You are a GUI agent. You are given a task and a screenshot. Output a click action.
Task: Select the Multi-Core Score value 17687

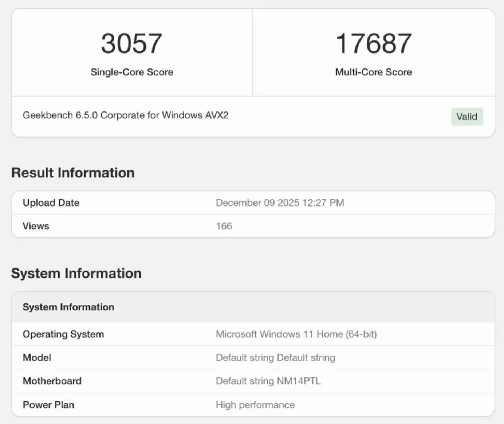[373, 43]
